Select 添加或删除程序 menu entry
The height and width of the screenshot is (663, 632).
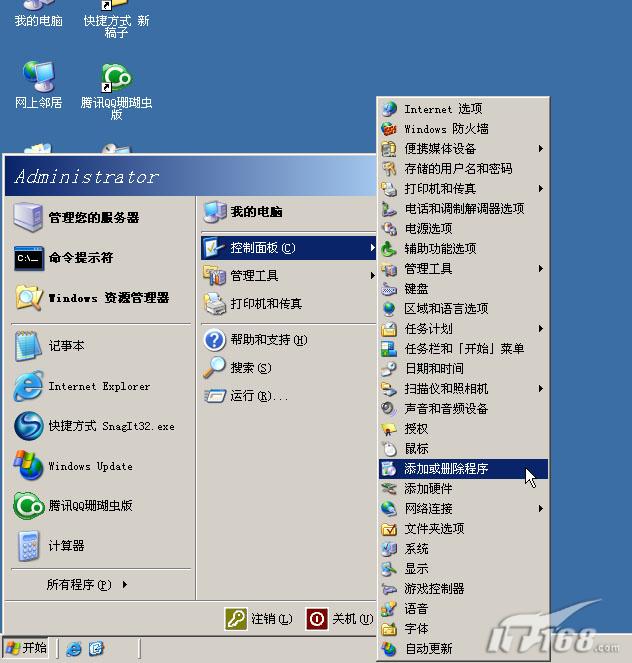(446, 469)
